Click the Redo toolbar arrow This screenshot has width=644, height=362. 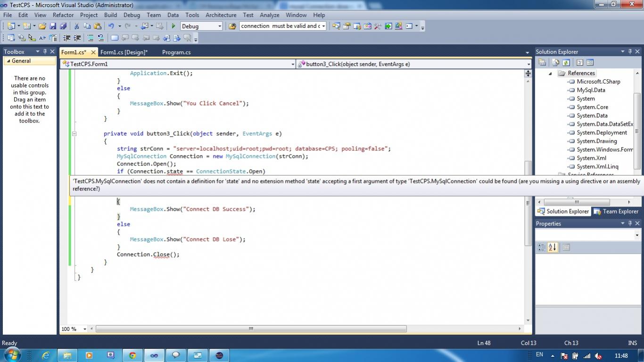point(127,26)
